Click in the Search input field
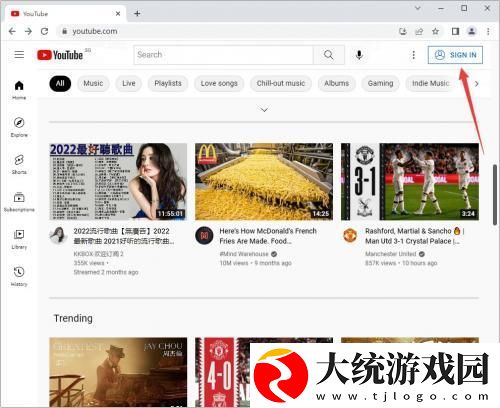 pos(224,55)
